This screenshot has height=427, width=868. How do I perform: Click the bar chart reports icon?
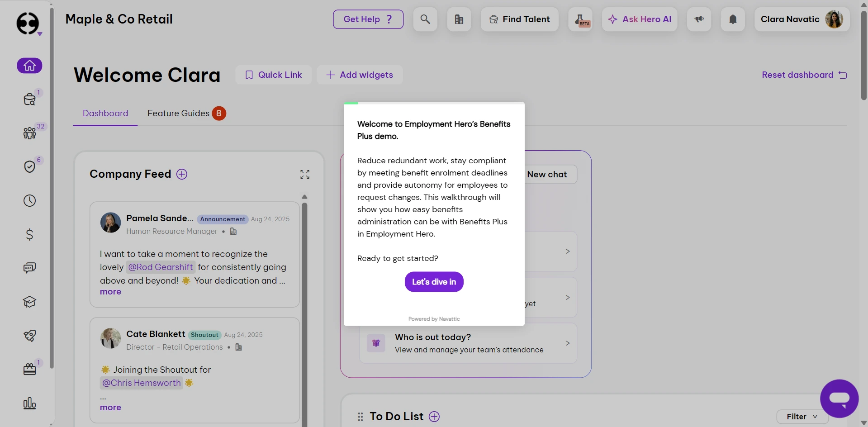pyautogui.click(x=29, y=403)
